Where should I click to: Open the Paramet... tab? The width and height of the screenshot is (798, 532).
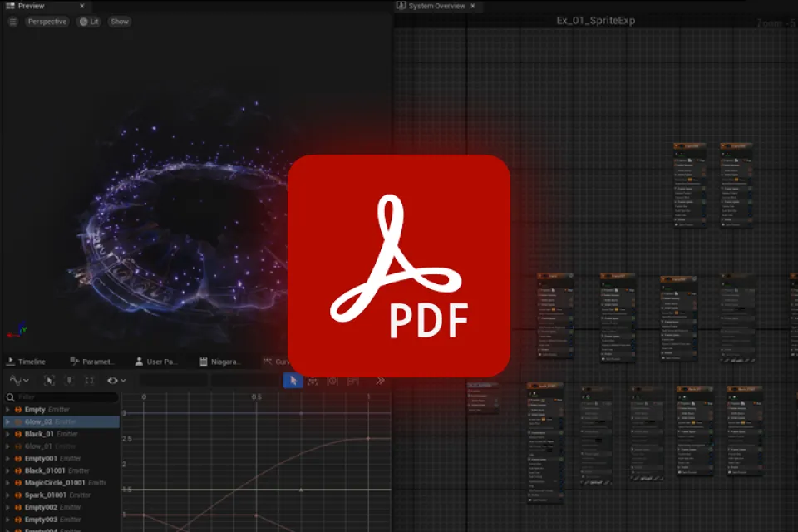(92, 362)
